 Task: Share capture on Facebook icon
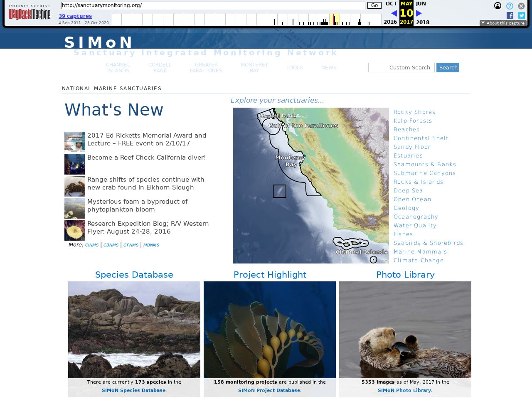tap(510, 15)
